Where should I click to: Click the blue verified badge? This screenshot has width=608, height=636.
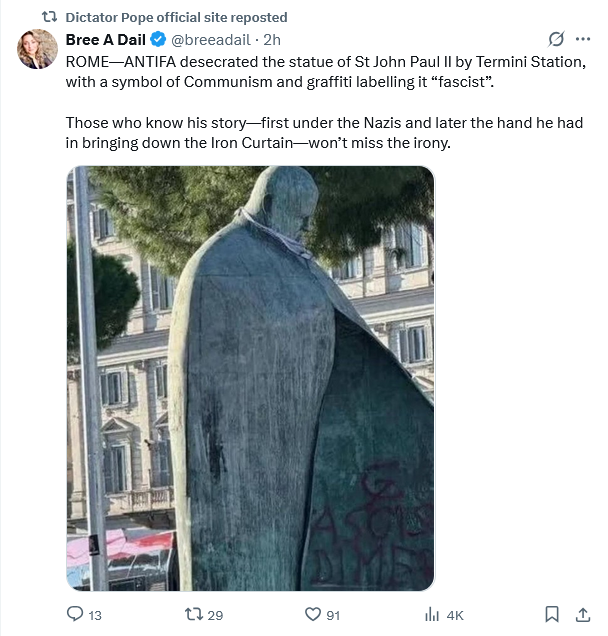pos(157,40)
